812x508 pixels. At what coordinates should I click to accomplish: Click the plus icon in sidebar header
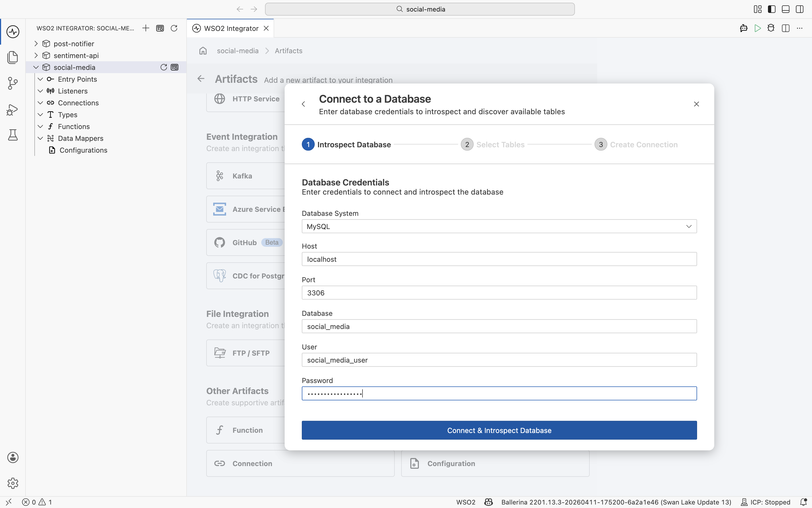pos(146,28)
